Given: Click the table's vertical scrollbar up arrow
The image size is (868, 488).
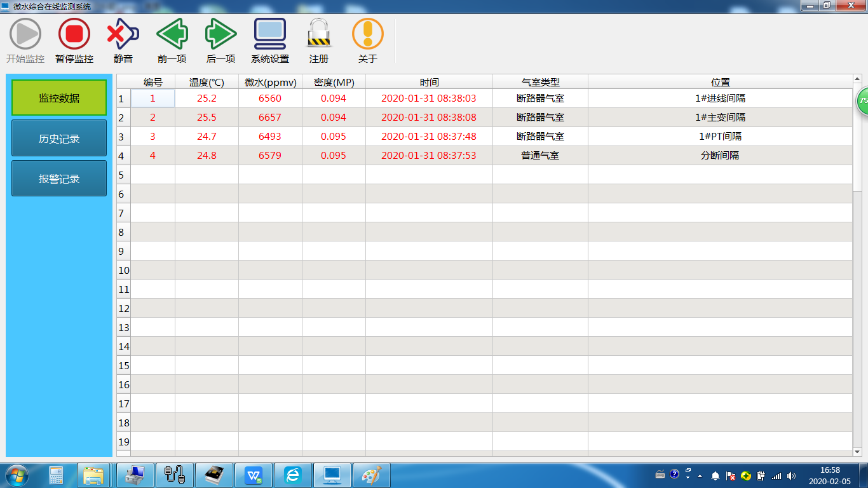Looking at the screenshot, I should click(x=857, y=79).
